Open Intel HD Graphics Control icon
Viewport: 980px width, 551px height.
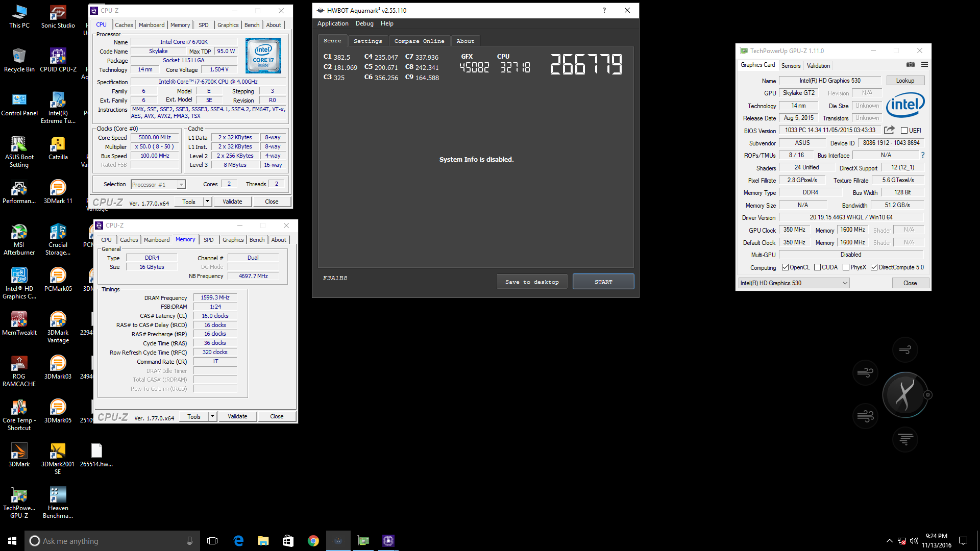[x=19, y=283]
